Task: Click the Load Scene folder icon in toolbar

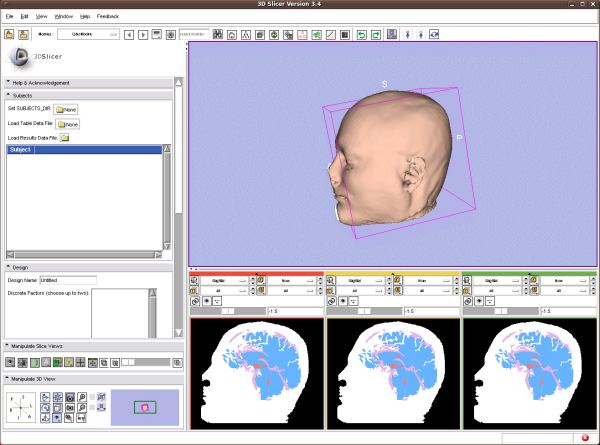Action: (9, 34)
